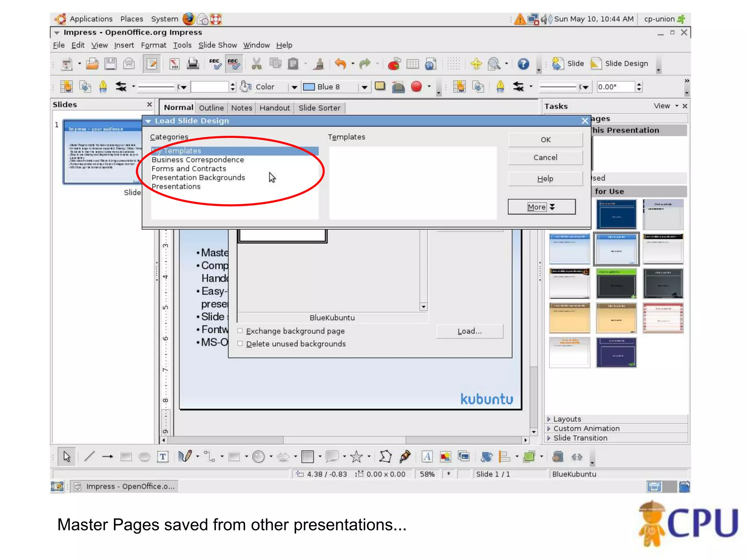Click the Load... button
Screen dimensions: 747x560
[x=470, y=331]
